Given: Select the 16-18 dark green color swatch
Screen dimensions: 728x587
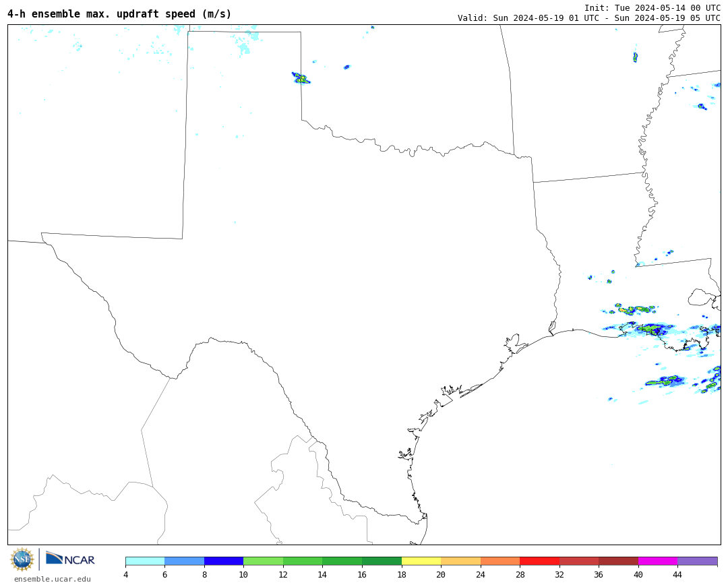Looking at the screenshot, I should click(382, 561).
